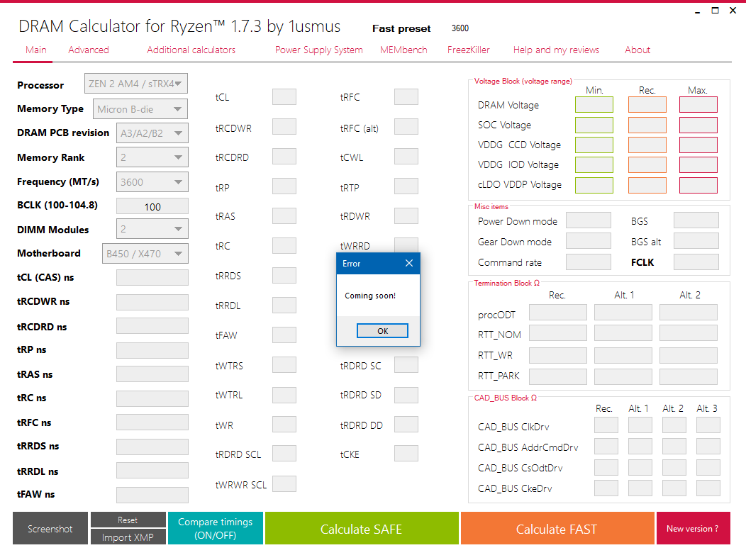Screen dimensions: 746x560
Task: Go to Power Supply System tab
Action: [319, 50]
